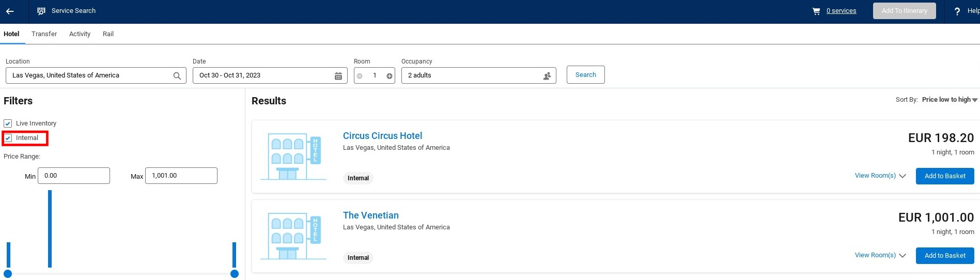The width and height of the screenshot is (980, 280).
Task: Uncheck the Internal filter checkbox
Action: [x=8, y=138]
